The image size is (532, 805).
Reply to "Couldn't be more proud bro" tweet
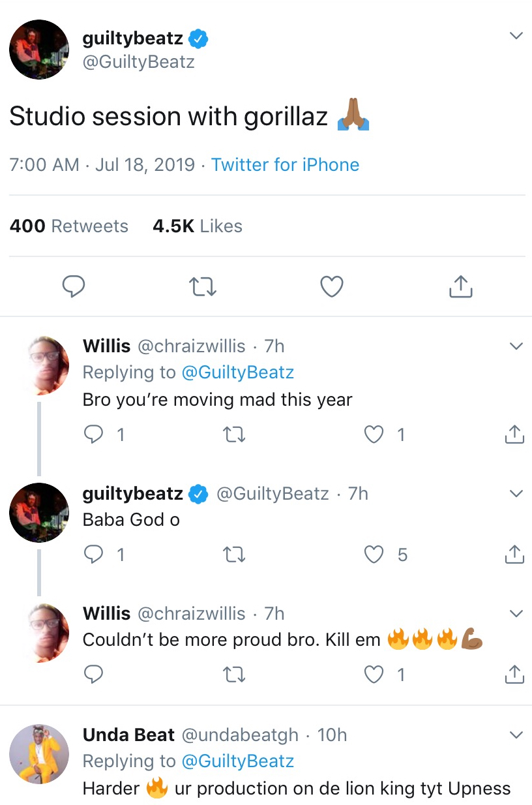click(94, 675)
